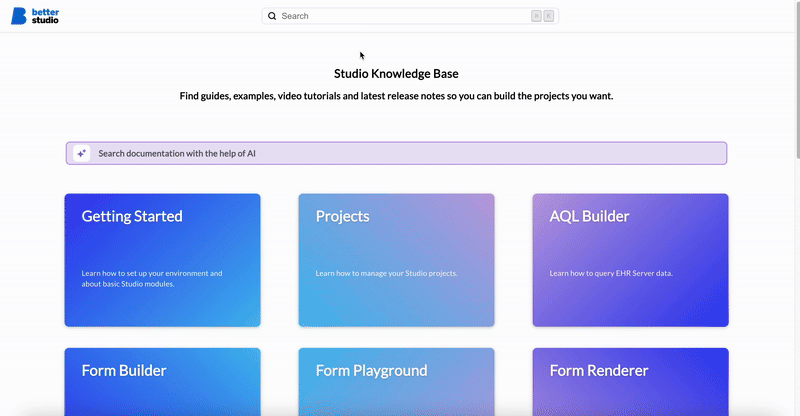Focus the top Search input field
The image size is (800, 416).
tap(400, 16)
